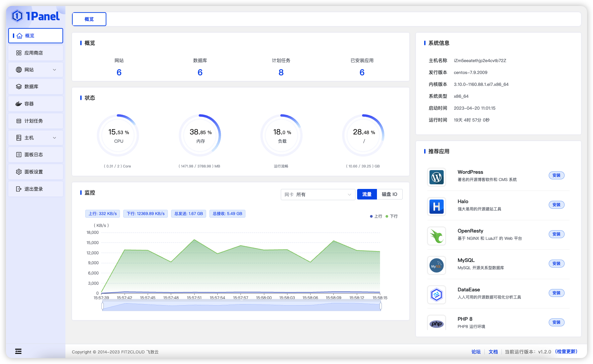Viewport: 593px width, 364px height.
Task: Open the 面板设置 panel settings icon
Action: point(19,172)
